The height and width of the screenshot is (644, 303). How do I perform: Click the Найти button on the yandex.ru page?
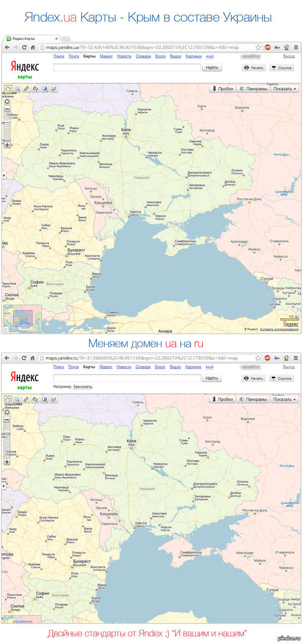212,378
